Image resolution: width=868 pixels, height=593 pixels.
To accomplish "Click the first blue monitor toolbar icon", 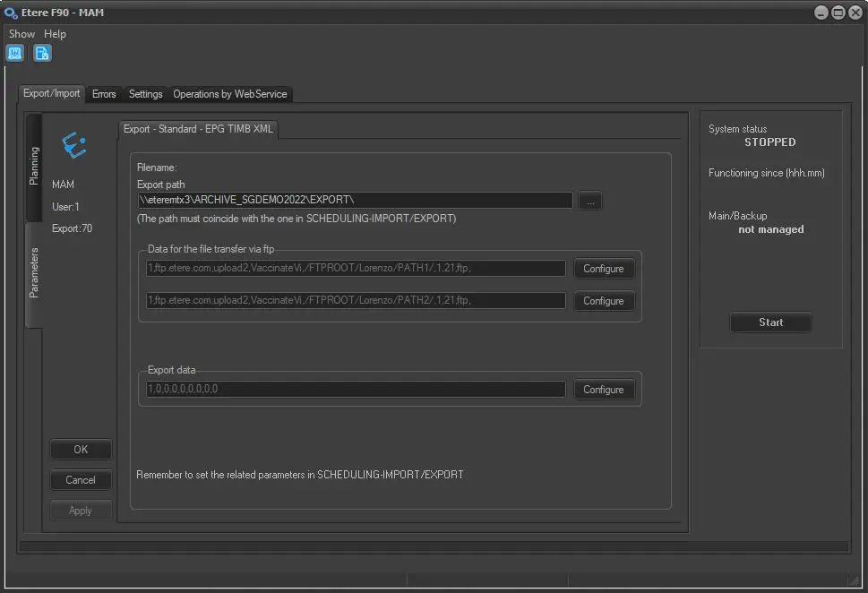I will tap(15, 53).
